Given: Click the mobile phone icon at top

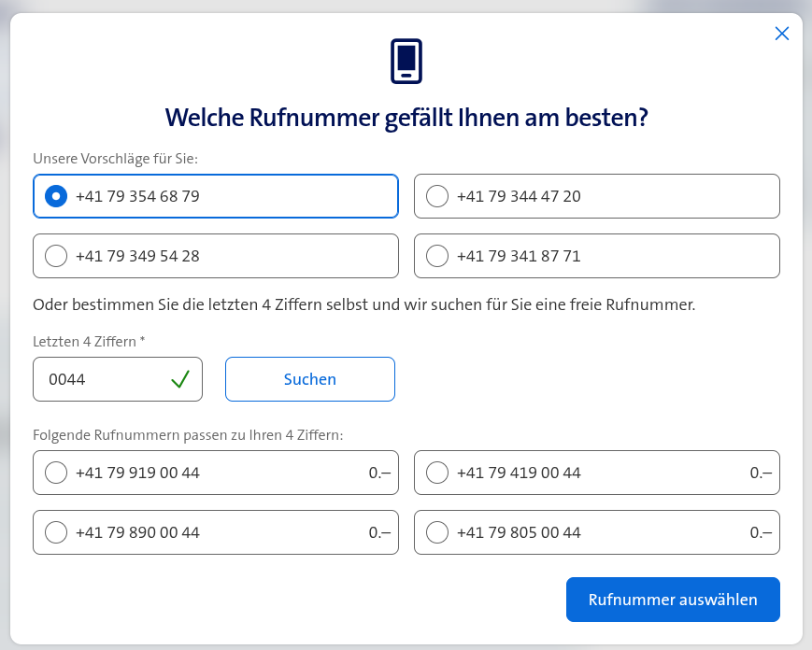Looking at the screenshot, I should [406, 61].
